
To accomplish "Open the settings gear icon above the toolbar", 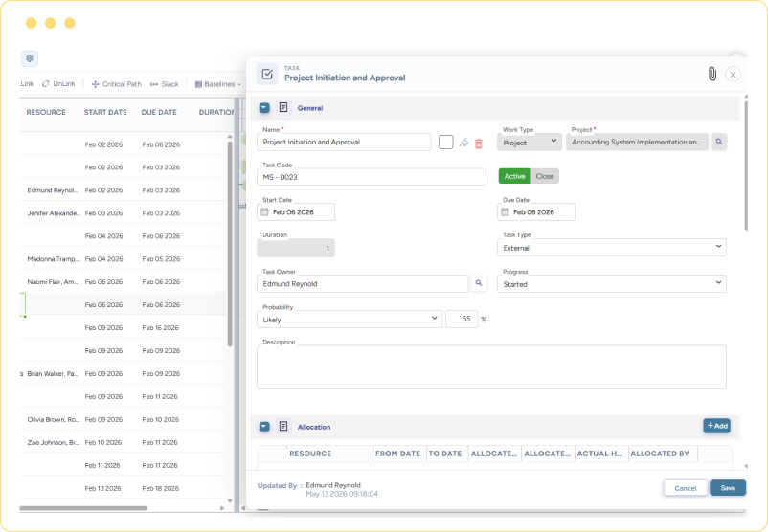I will [30, 58].
